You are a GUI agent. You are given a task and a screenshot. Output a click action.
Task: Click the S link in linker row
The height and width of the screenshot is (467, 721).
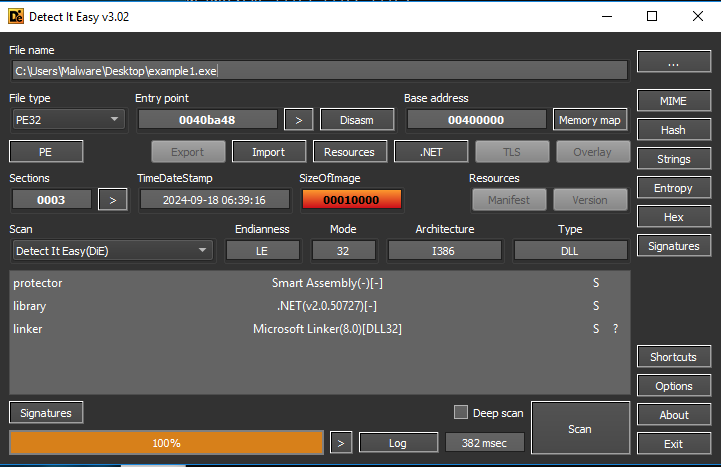tap(596, 329)
